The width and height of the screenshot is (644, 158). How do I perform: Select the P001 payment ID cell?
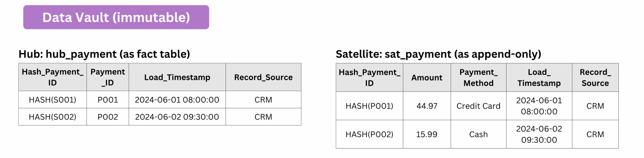coord(108,100)
